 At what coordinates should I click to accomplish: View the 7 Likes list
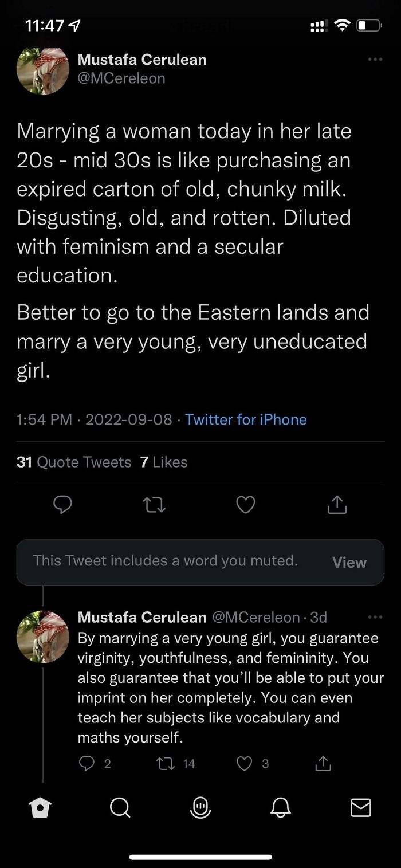[x=164, y=462]
